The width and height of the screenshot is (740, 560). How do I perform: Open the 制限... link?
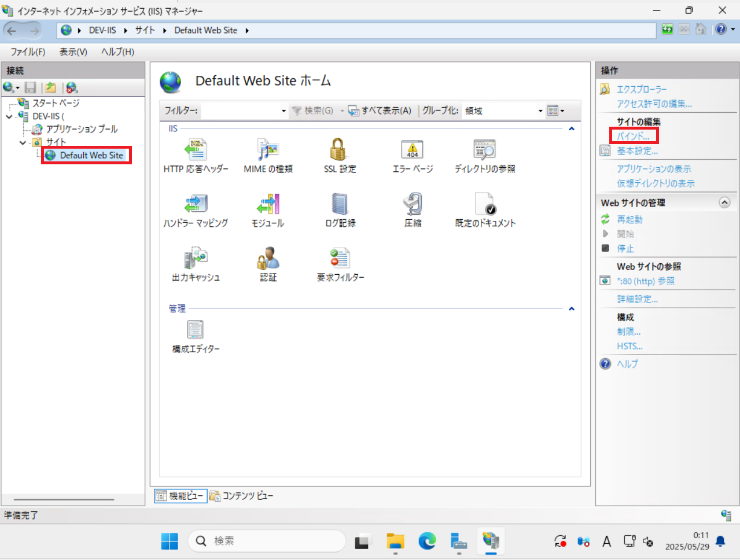point(629,331)
